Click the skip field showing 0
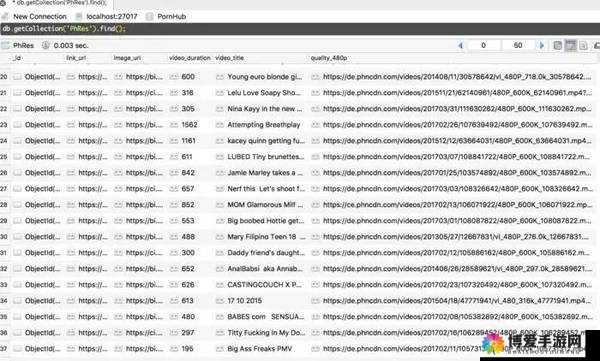The height and width of the screenshot is (361, 600). (484, 46)
